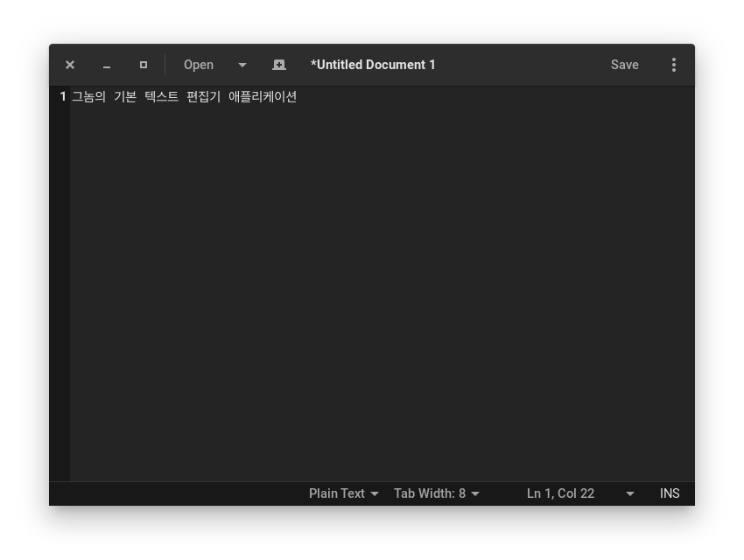744x560 pixels.
Task: Save the untitled document
Action: (624, 65)
